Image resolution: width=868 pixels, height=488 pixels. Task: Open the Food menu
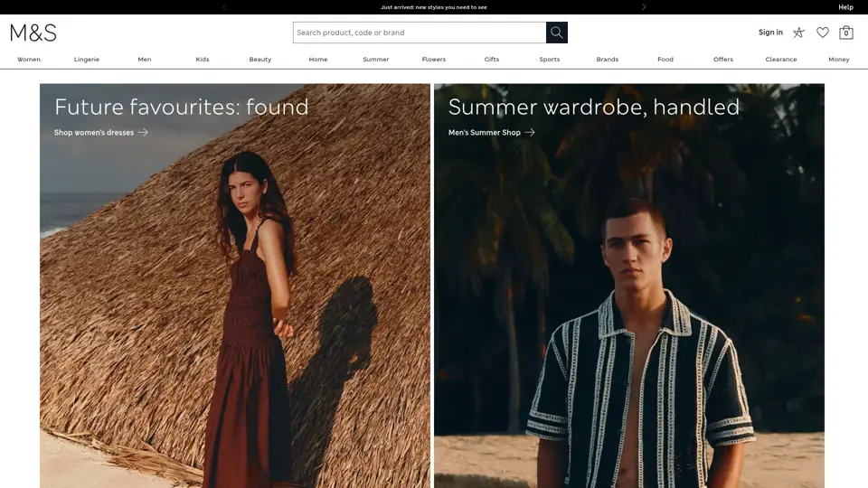pos(665,60)
